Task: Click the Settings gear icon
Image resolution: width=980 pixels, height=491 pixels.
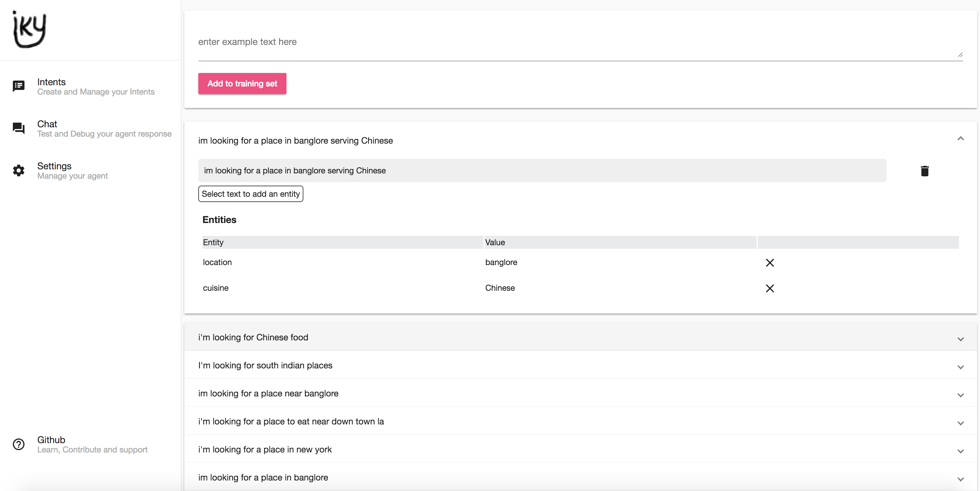Action: click(x=19, y=170)
